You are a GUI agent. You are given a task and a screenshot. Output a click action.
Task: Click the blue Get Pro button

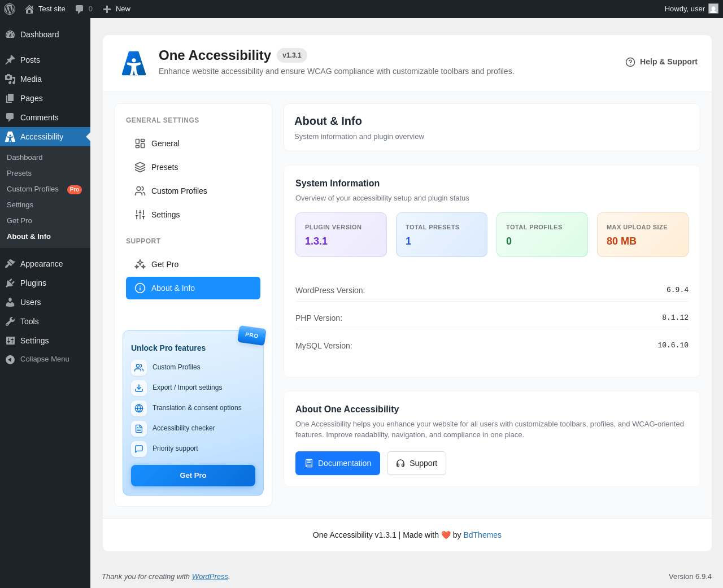[x=193, y=476]
